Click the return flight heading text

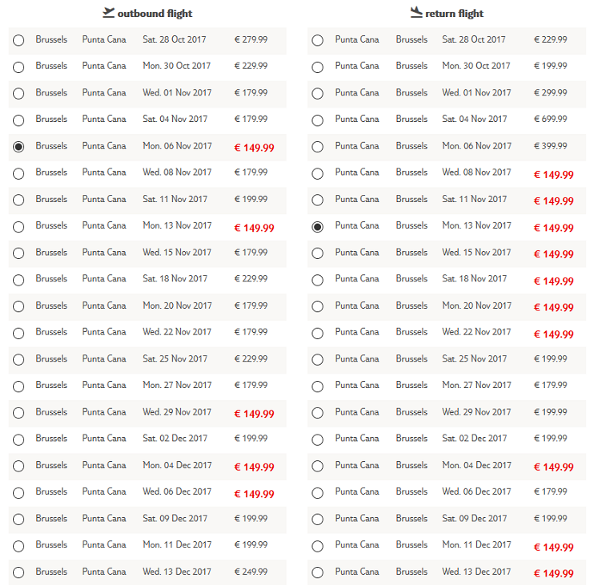tap(454, 14)
